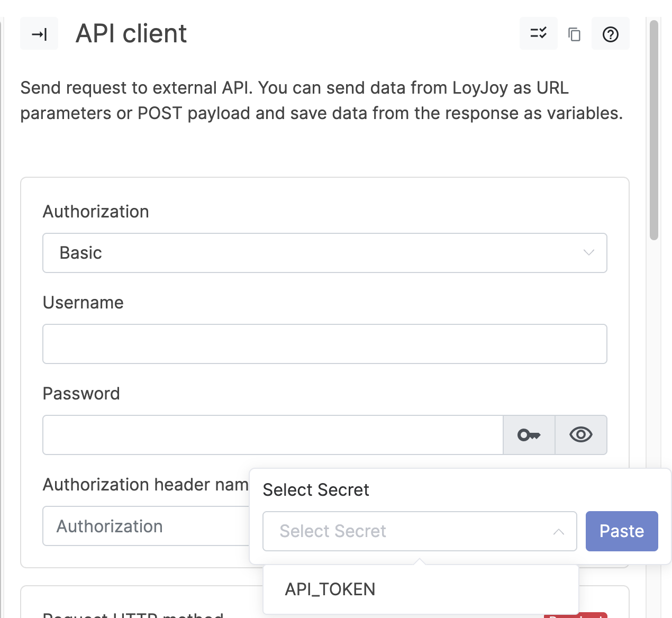
Task: Click the Username field label
Action: (83, 303)
